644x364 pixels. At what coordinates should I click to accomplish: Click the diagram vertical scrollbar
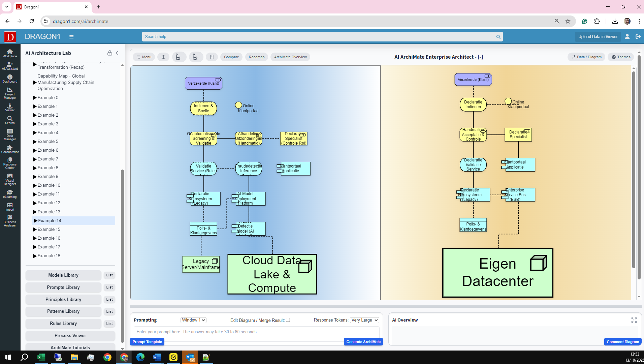click(634, 169)
